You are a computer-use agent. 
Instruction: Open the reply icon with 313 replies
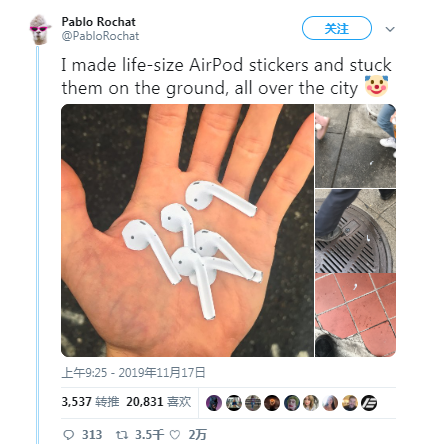tap(69, 435)
